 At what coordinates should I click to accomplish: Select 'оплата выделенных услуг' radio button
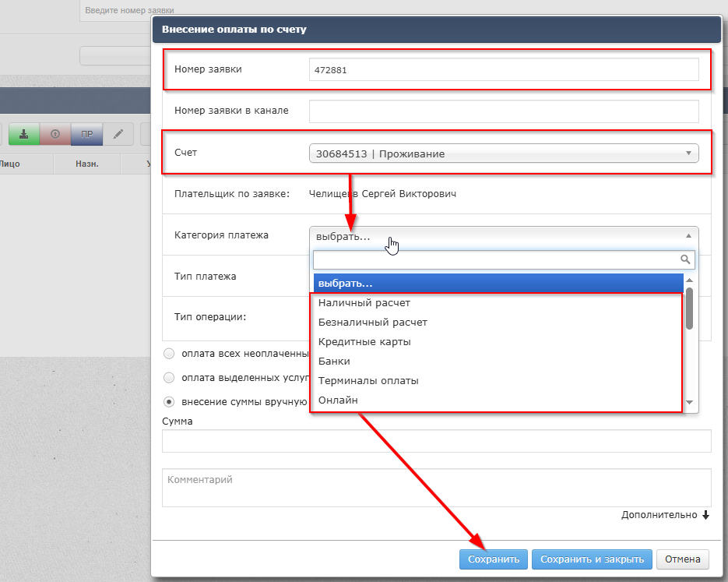click(x=169, y=378)
